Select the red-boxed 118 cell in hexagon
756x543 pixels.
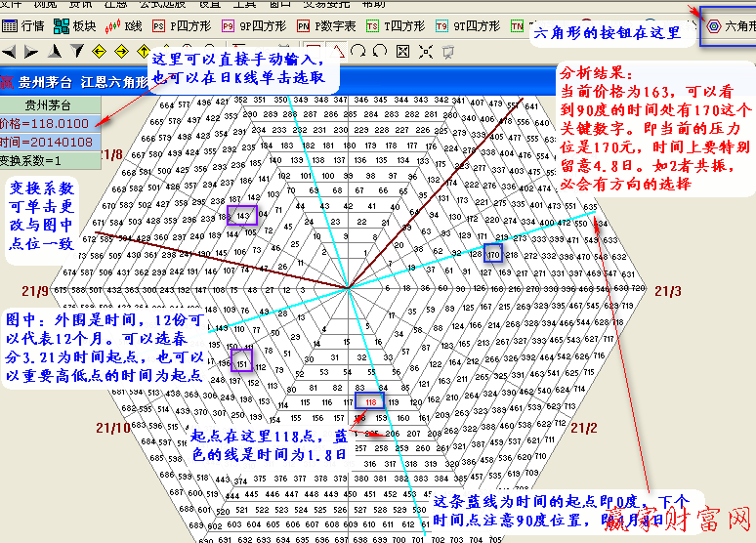(371, 401)
